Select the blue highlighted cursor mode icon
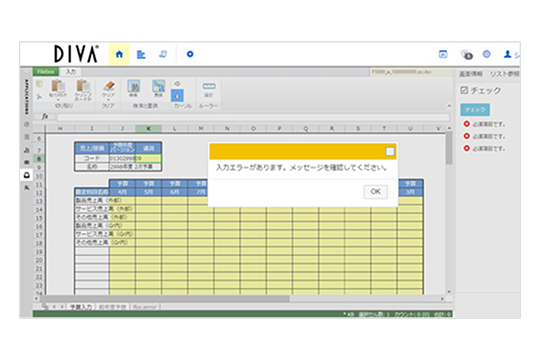This screenshot has height=360, width=540. click(177, 95)
